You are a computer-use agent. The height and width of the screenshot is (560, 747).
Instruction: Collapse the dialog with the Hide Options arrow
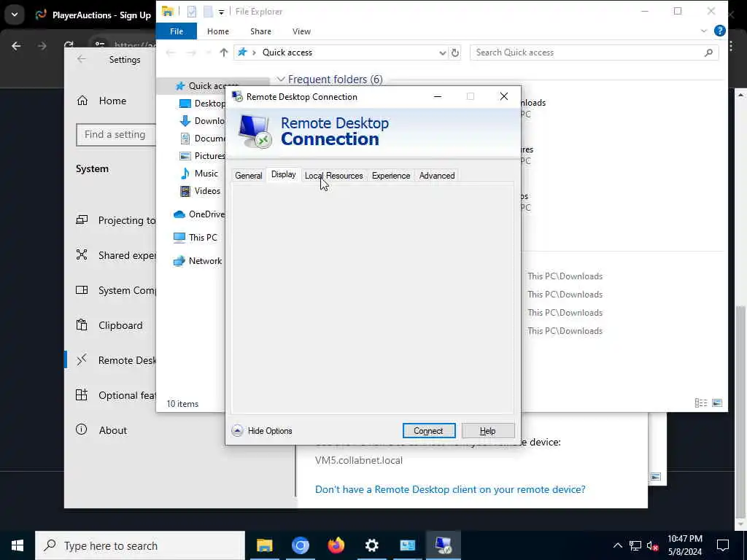pos(237,430)
